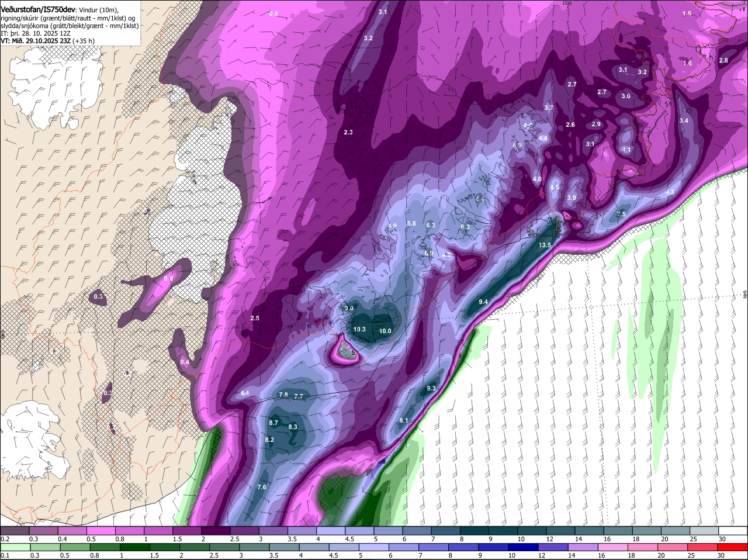Viewport: 748px width, 560px height.
Task: Click the 7.7 precipitation value label
Action: 299,396
